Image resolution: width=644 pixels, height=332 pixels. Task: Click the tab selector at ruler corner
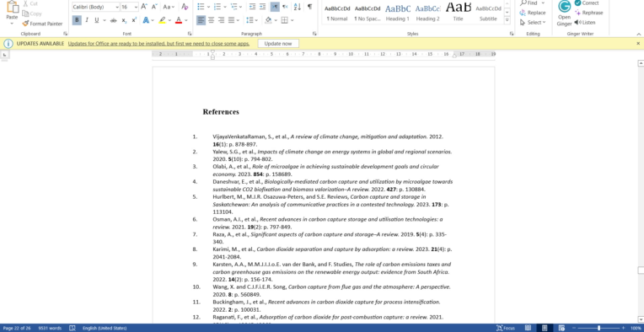(x=4, y=54)
